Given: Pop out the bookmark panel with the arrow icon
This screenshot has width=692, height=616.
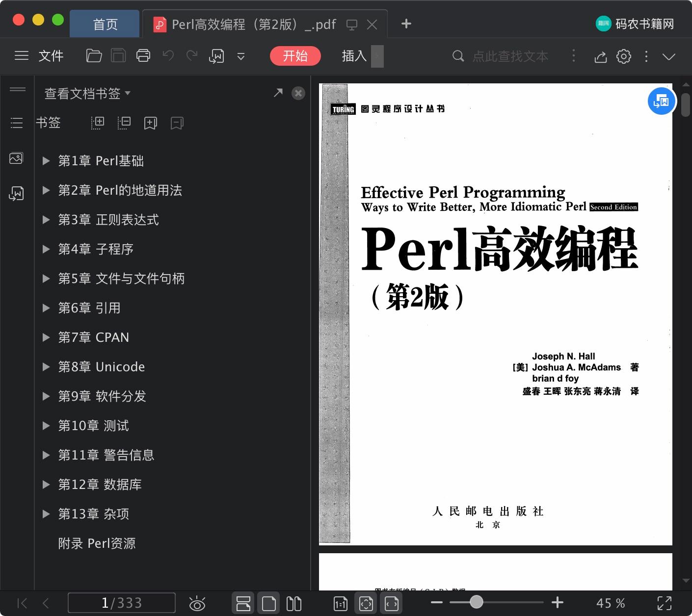Looking at the screenshot, I should click(278, 93).
